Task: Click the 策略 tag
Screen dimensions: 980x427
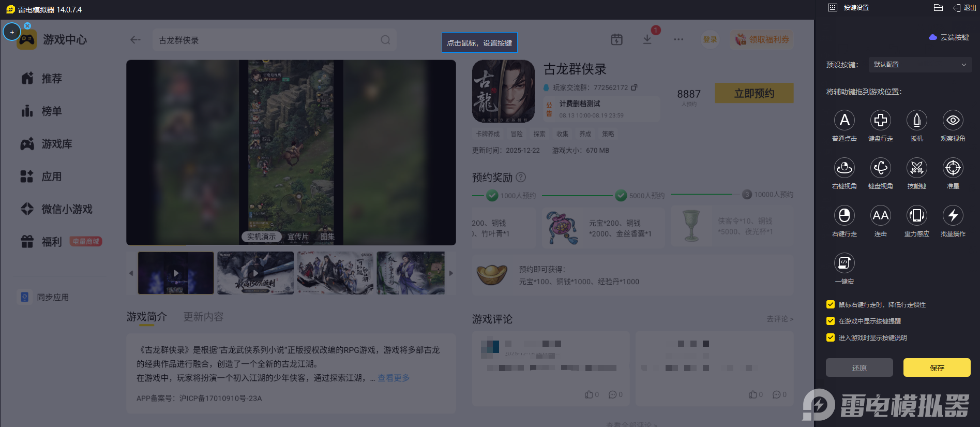Action: tap(608, 134)
